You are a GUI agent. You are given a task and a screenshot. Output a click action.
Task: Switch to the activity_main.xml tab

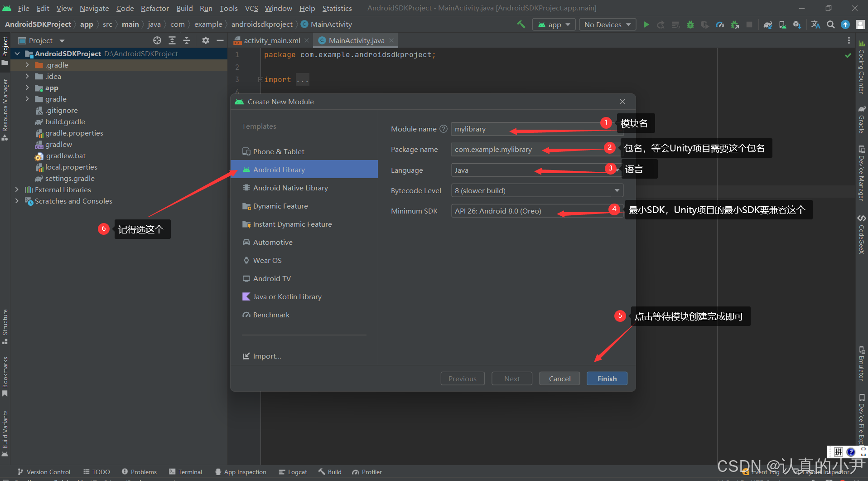[x=271, y=40]
